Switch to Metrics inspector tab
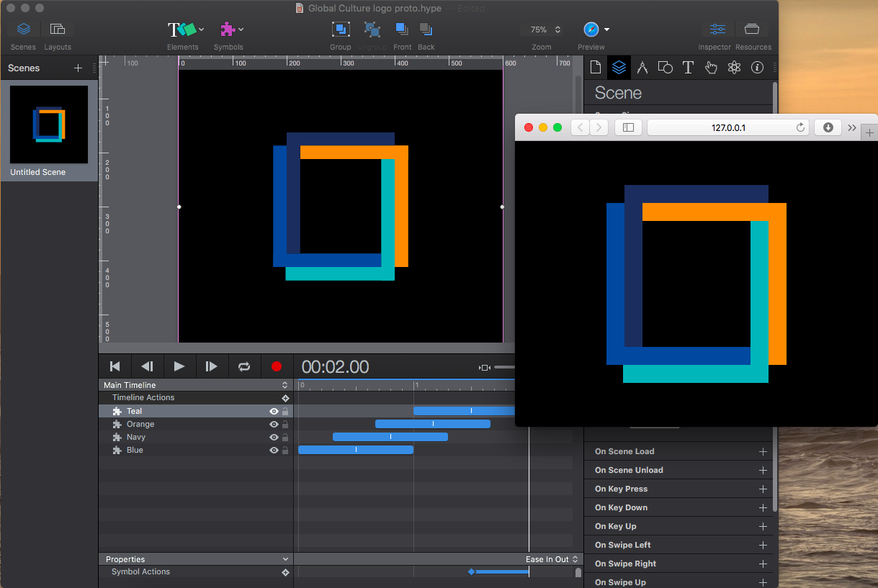 pyautogui.click(x=642, y=68)
